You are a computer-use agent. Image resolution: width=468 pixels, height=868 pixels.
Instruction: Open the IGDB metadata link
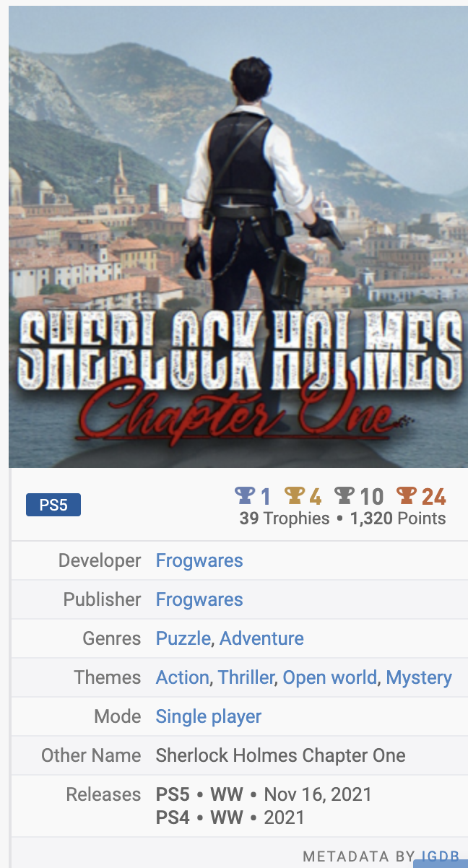[441, 856]
